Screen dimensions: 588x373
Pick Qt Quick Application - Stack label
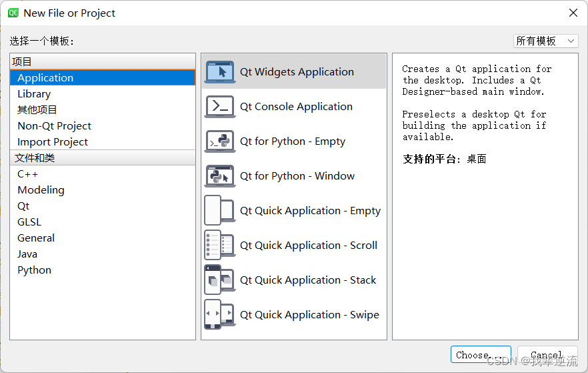point(308,280)
